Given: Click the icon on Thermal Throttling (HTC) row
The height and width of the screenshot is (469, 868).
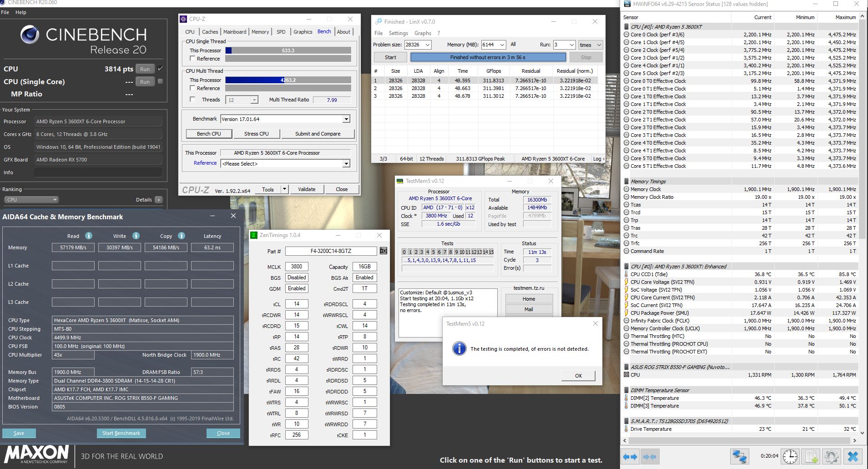Looking at the screenshot, I should coord(626,336).
